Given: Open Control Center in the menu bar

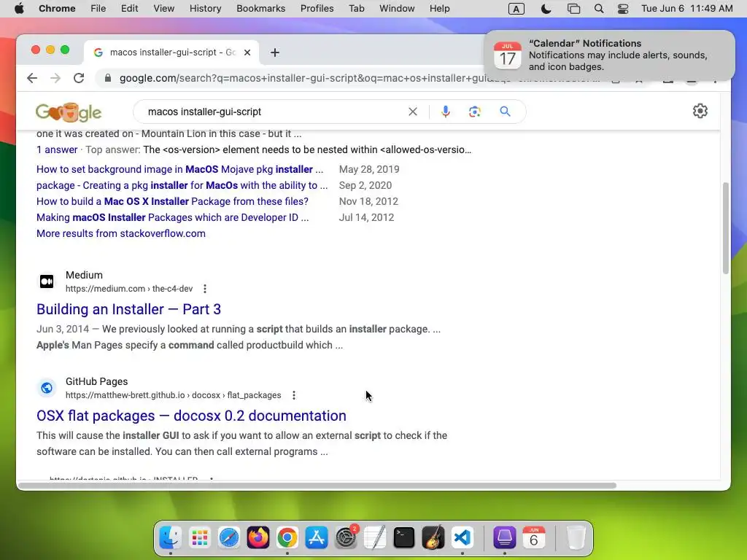Looking at the screenshot, I should pos(623,9).
